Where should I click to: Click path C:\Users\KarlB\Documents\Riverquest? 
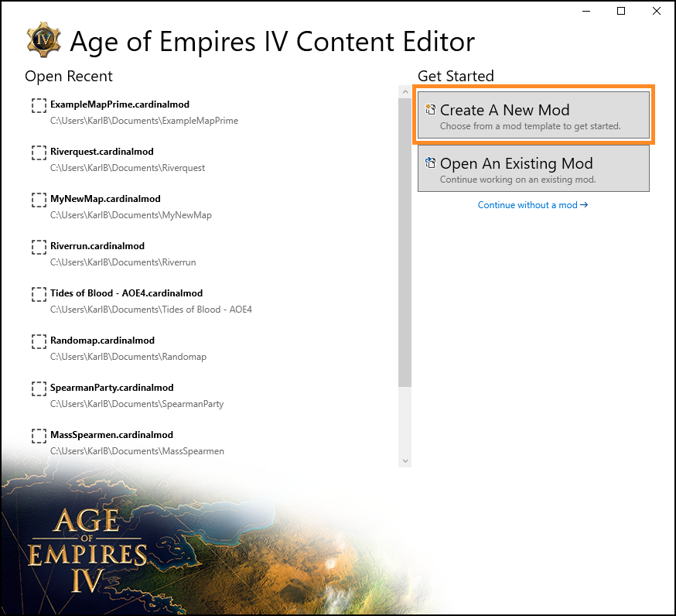pyautogui.click(x=128, y=168)
